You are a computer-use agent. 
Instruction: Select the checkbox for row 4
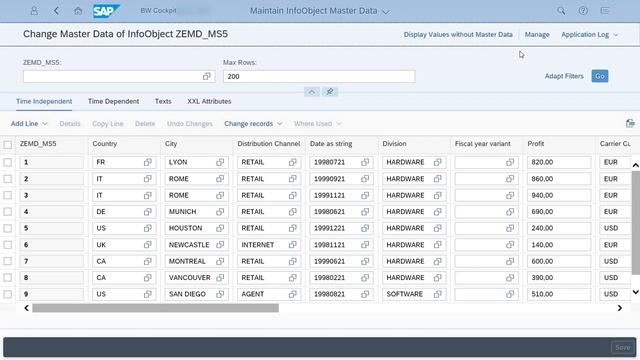8,211
